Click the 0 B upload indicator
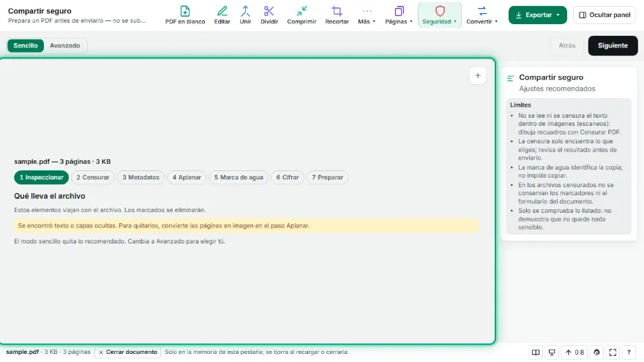 (574, 352)
